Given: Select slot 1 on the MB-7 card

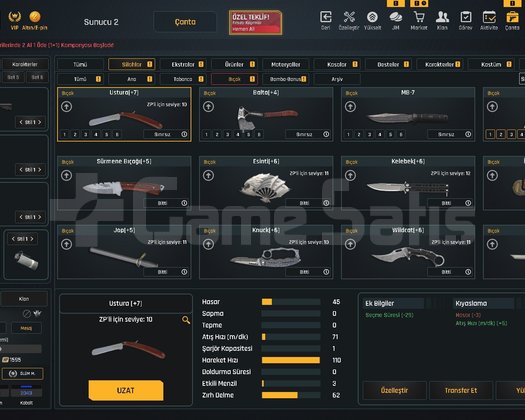Looking at the screenshot, I should coord(348,135).
